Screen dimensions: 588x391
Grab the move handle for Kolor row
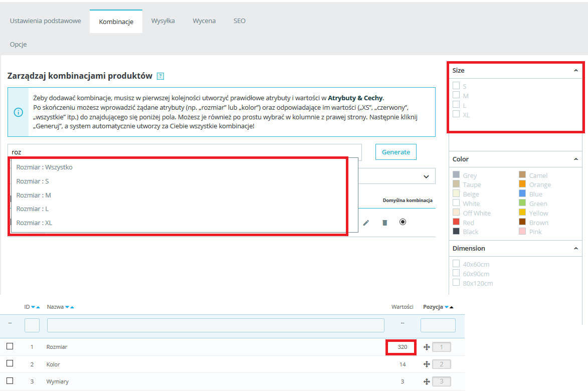[427, 364]
